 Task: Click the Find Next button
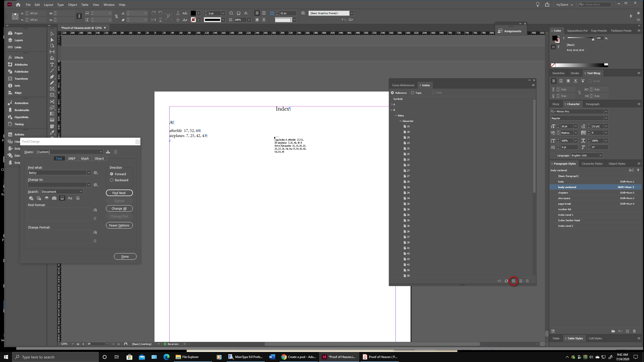119,193
